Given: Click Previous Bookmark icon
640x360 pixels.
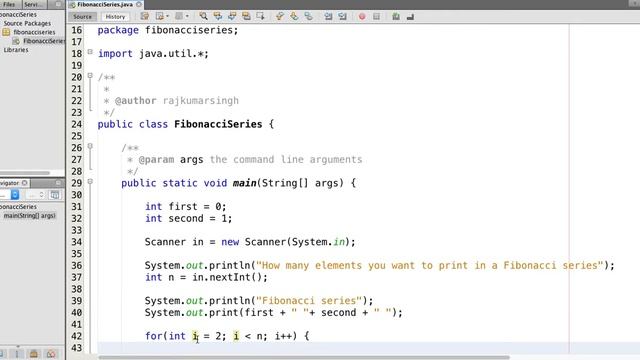Looking at the screenshot, I should click(280, 16).
